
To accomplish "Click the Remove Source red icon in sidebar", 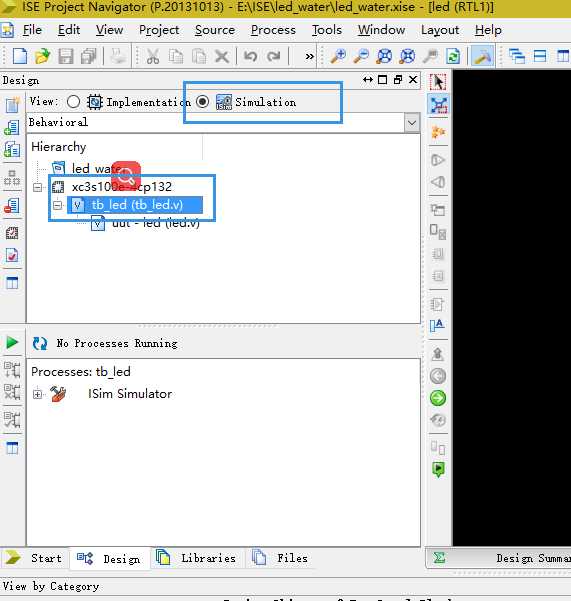I will [12, 205].
